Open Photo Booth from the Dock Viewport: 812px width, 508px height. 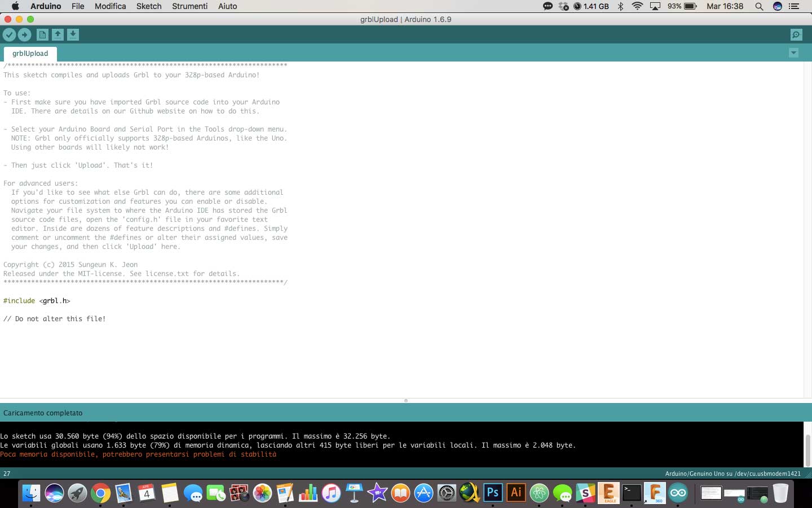[x=239, y=493]
